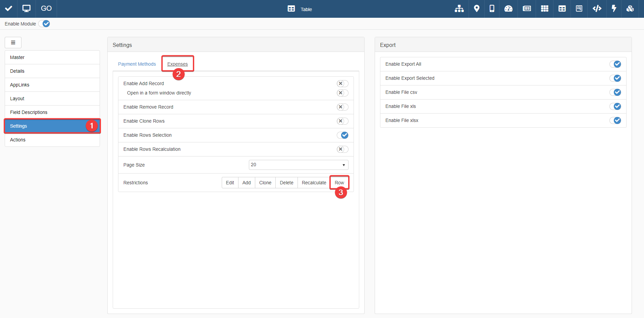Open the map marker pin icon
This screenshot has width=644, height=318.
tap(476, 9)
